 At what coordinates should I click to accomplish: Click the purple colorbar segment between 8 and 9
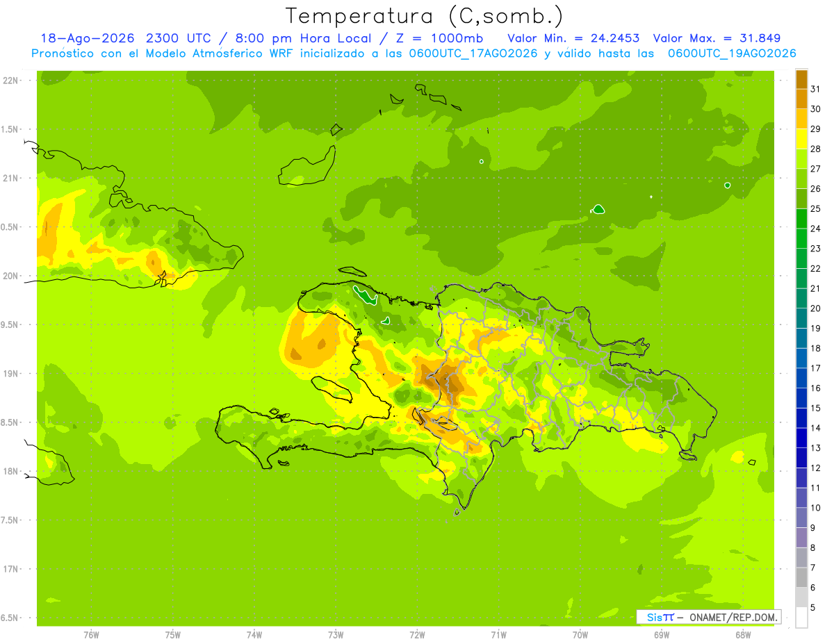(x=801, y=538)
